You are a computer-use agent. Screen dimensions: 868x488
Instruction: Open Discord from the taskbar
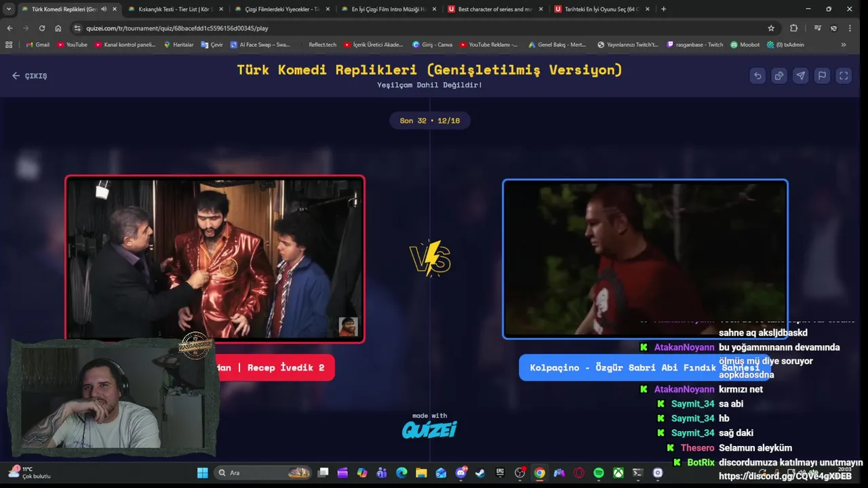tap(461, 472)
